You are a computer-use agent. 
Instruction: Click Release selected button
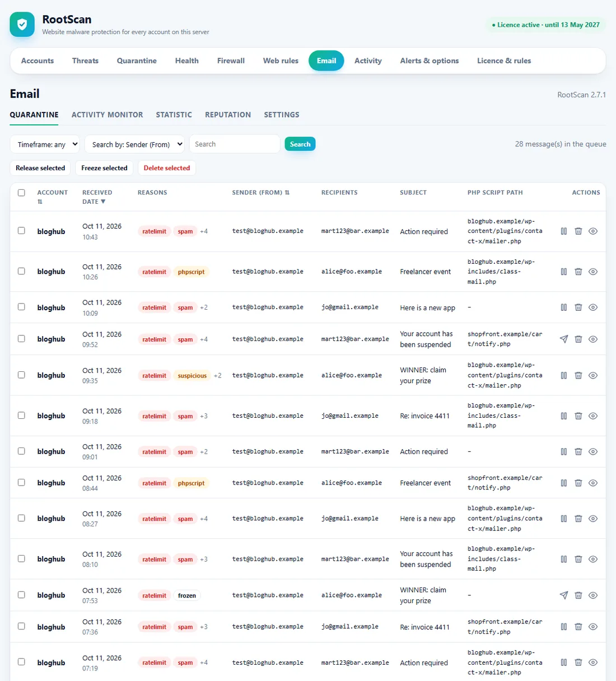coord(40,168)
